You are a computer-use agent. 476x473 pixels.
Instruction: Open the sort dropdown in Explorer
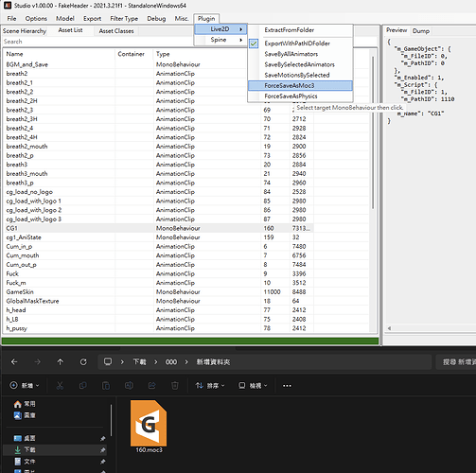210,385
